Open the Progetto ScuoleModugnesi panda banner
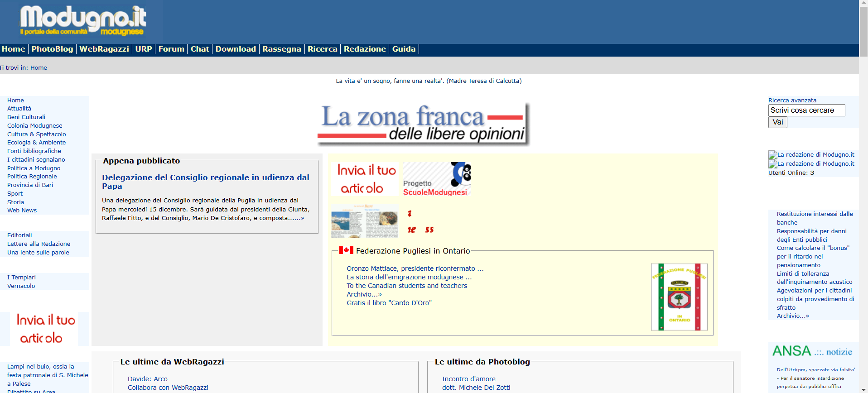 coord(437,179)
